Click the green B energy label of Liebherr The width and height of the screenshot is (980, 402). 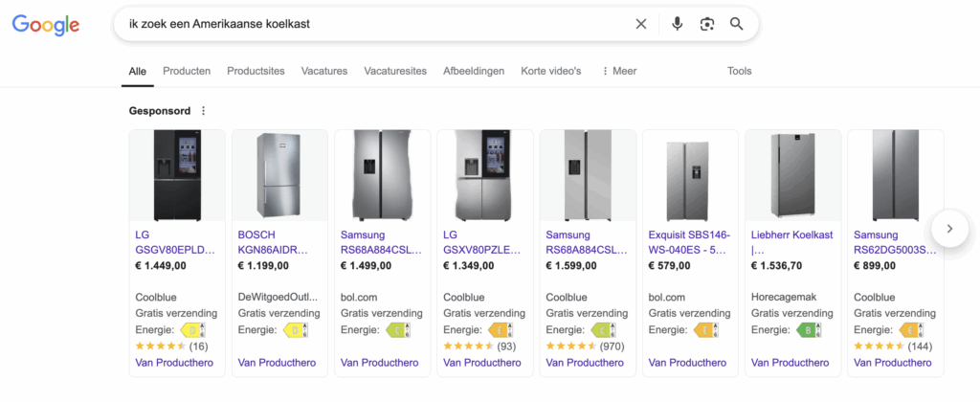(808, 330)
